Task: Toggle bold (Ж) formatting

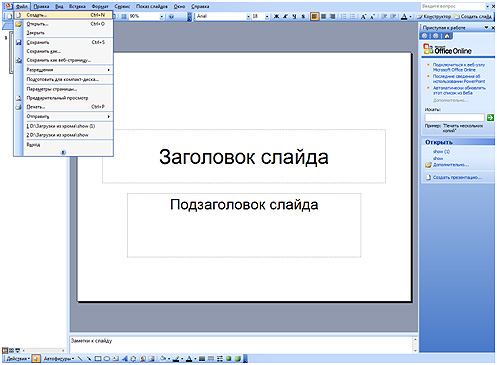Action: [276, 16]
